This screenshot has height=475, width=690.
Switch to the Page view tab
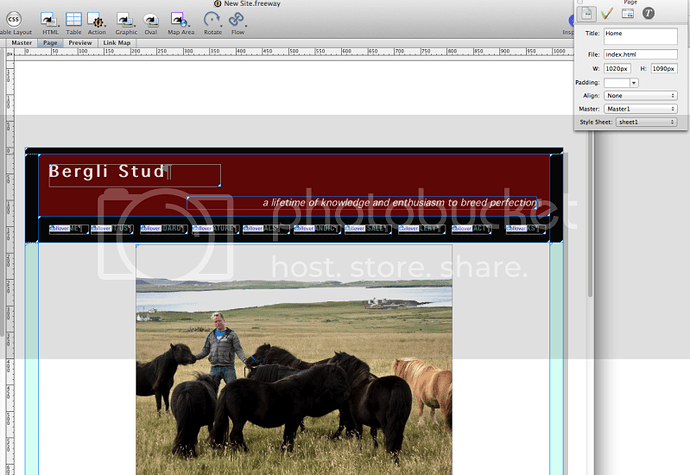click(x=50, y=43)
